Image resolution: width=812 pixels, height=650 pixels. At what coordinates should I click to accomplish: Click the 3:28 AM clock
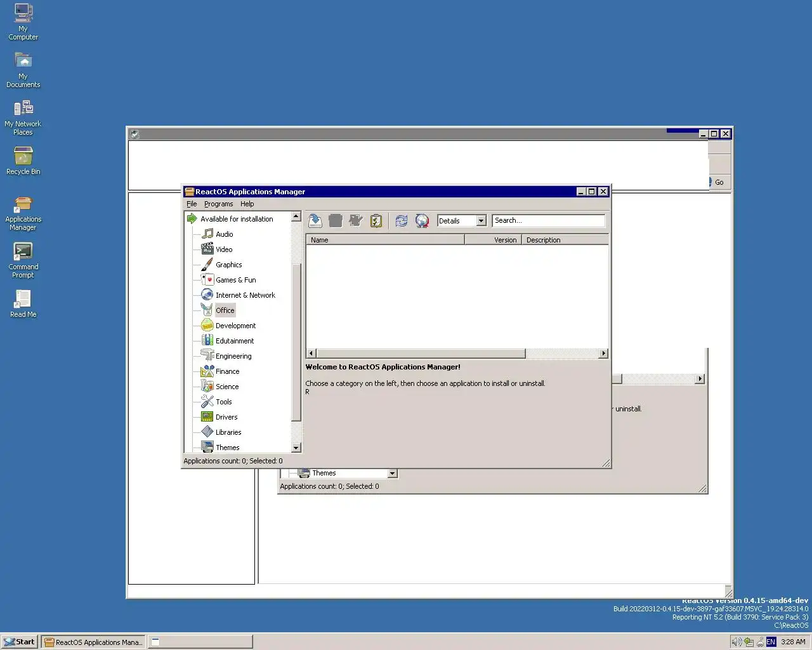793,642
